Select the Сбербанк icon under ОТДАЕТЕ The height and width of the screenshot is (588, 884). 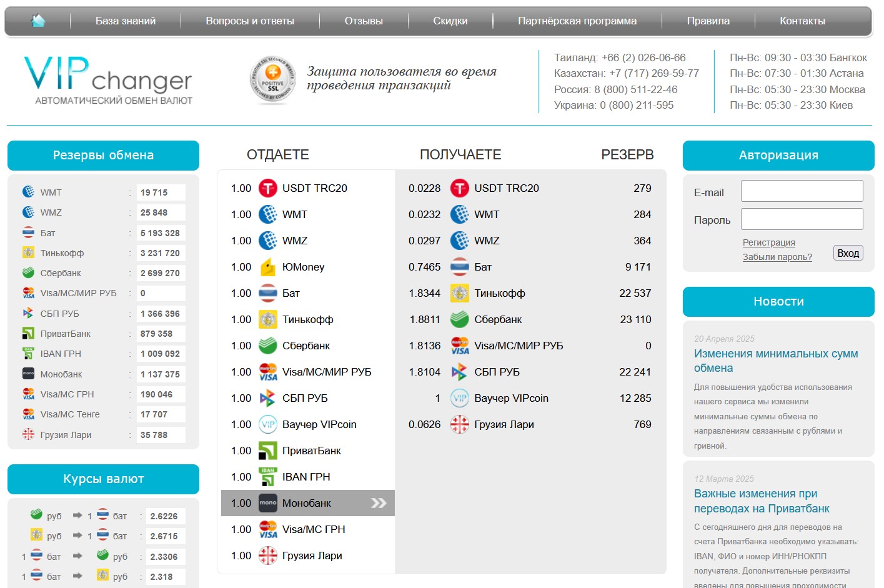[268, 346]
